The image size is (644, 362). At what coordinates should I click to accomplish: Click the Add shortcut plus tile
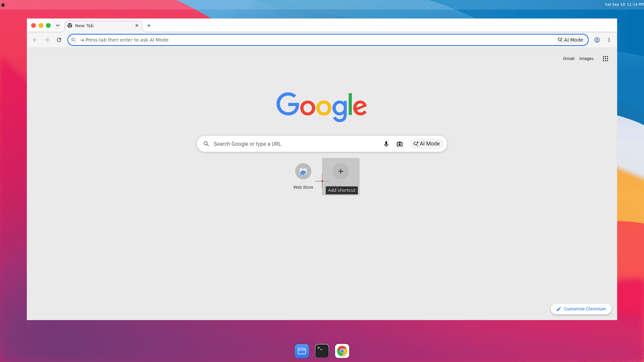341,176
